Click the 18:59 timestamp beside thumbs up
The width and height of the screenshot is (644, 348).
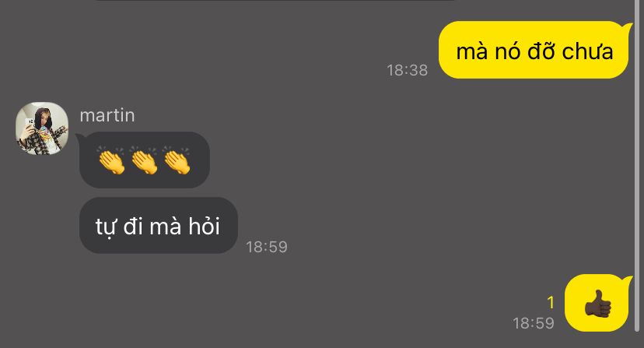point(534,323)
